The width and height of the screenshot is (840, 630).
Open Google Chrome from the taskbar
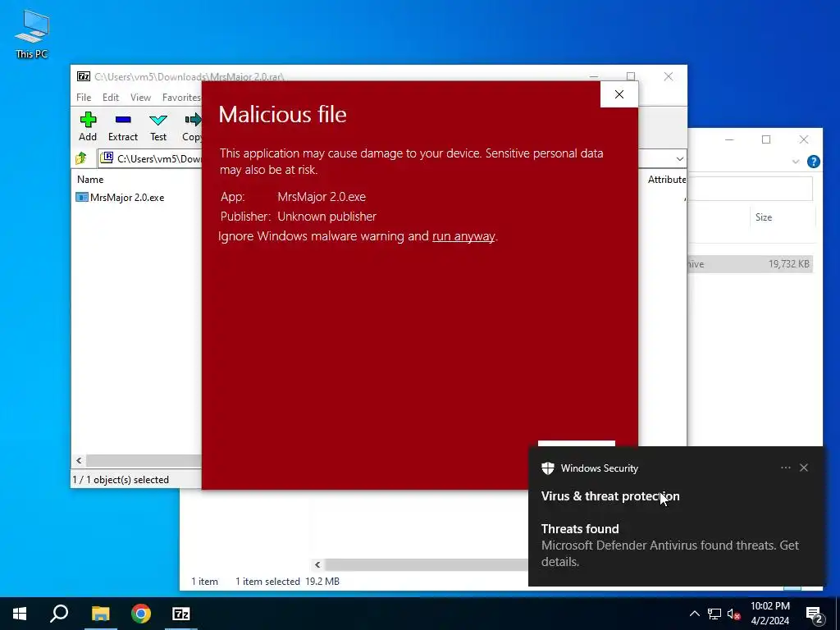(141, 614)
